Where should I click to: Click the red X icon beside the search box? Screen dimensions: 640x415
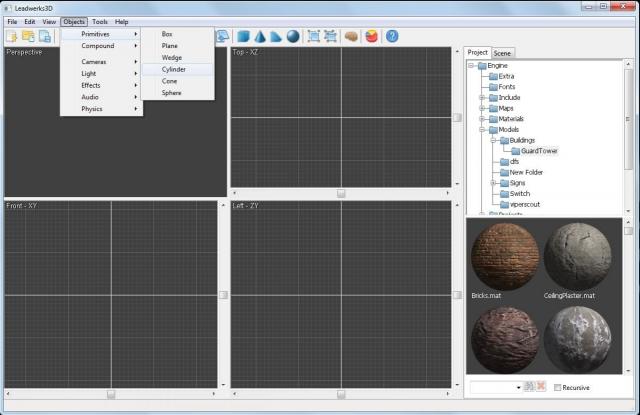(x=543, y=386)
